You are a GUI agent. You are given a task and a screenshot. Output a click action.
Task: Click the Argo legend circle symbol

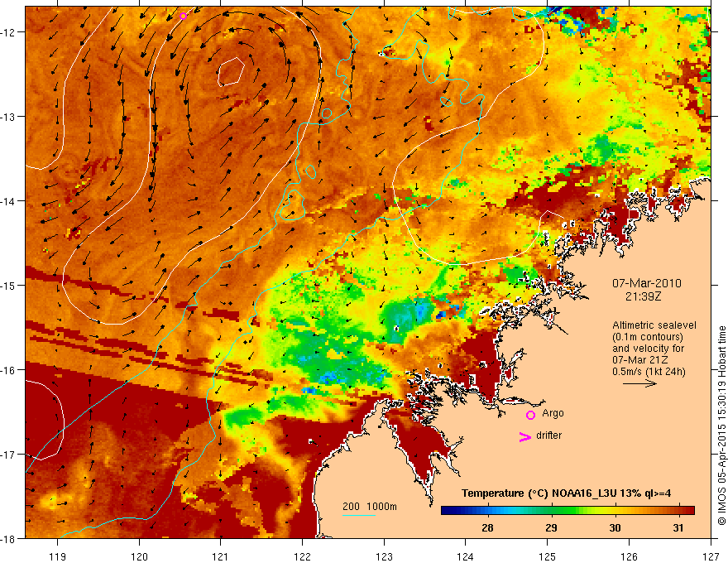[530, 416]
